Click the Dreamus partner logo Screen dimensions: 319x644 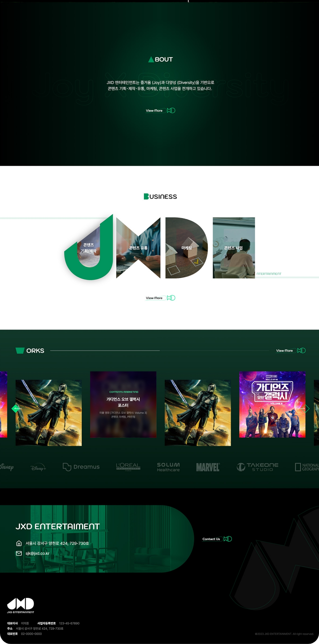point(81,467)
